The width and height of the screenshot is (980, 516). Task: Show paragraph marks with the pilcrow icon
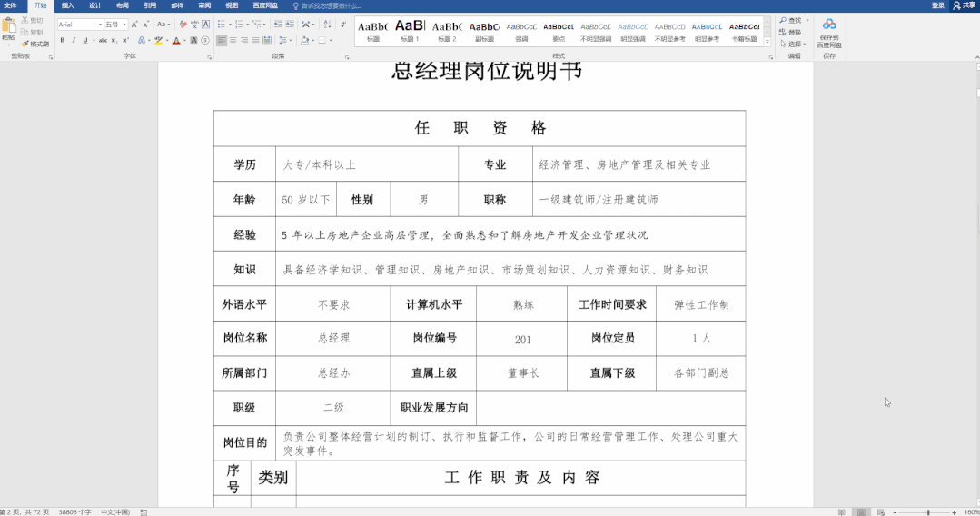[343, 25]
